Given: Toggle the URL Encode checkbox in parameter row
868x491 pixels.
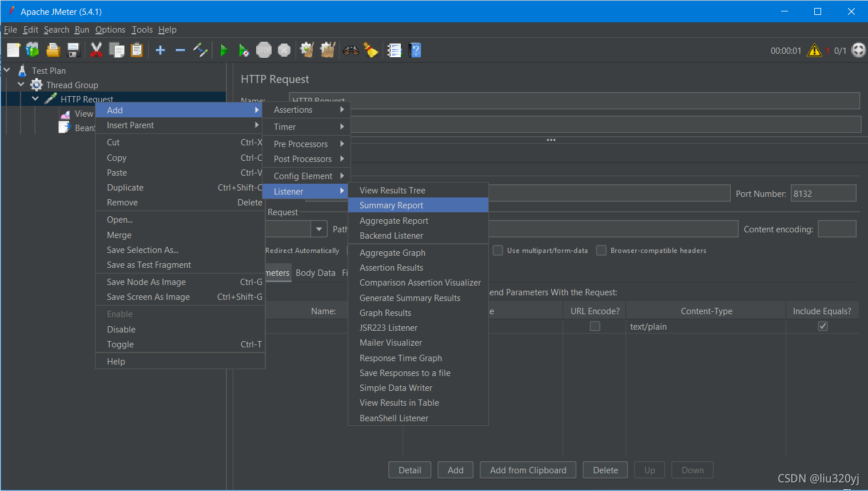Looking at the screenshot, I should [595, 326].
